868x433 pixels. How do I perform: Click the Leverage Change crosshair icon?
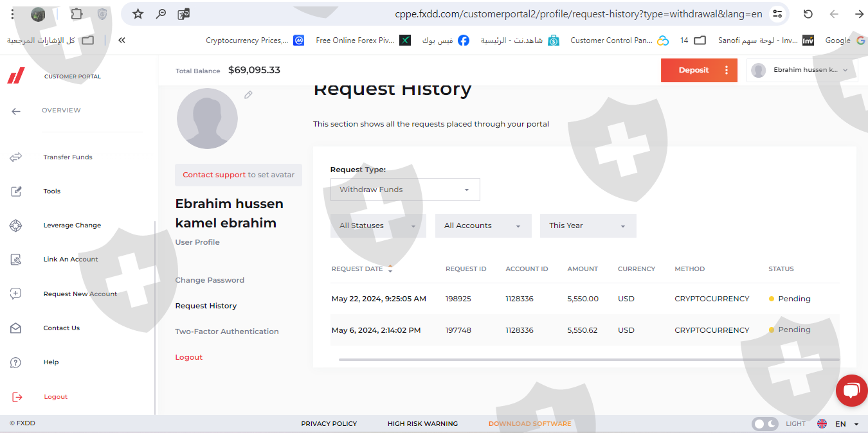pos(16,225)
